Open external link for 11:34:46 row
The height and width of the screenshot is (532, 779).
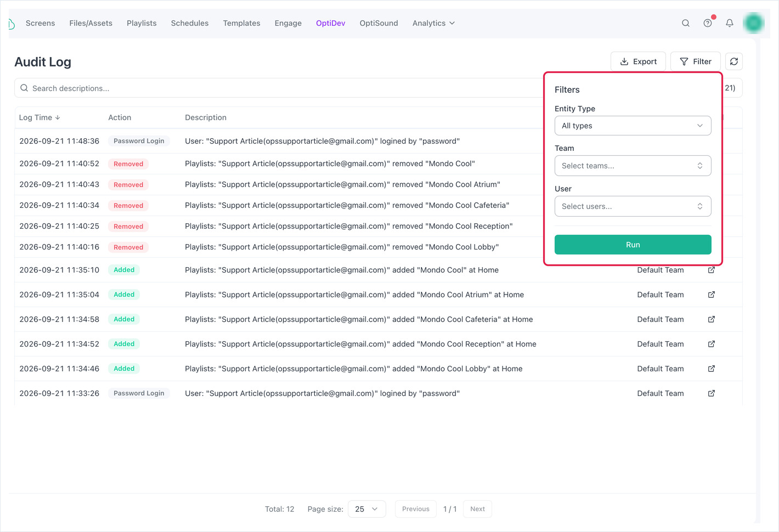712,369
